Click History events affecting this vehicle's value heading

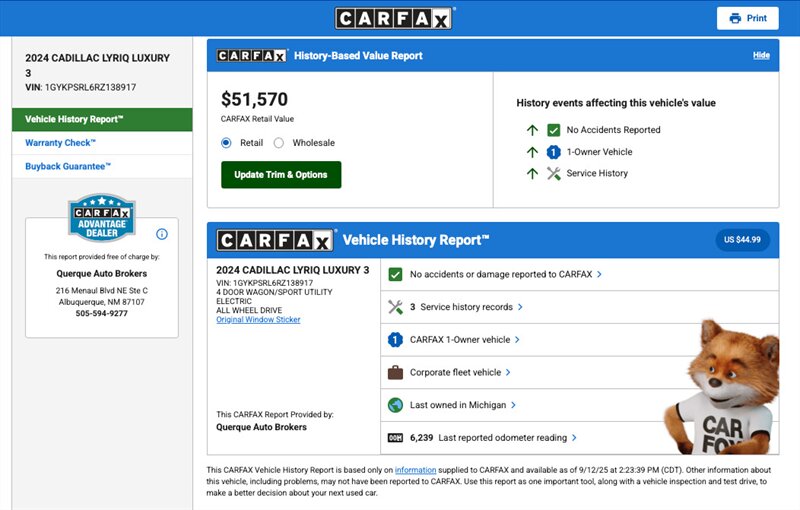tap(616, 103)
